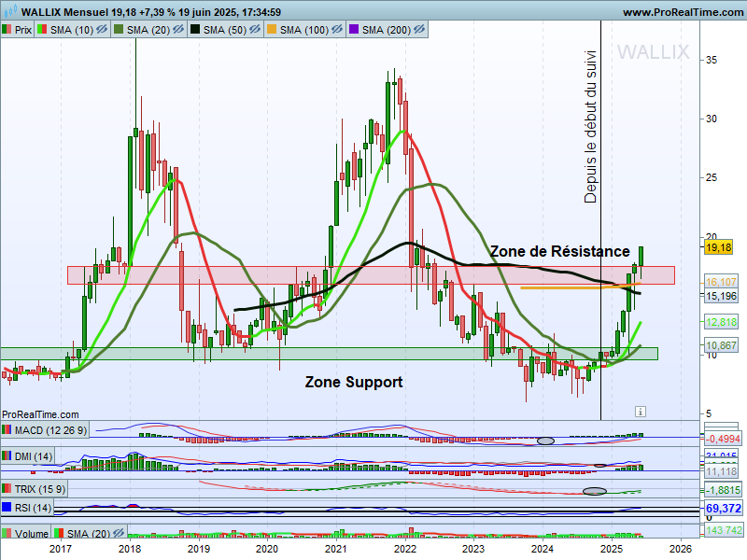Viewport: 747px width, 560px height.
Task: Click the 30 tick on price axis
Action: coord(712,119)
